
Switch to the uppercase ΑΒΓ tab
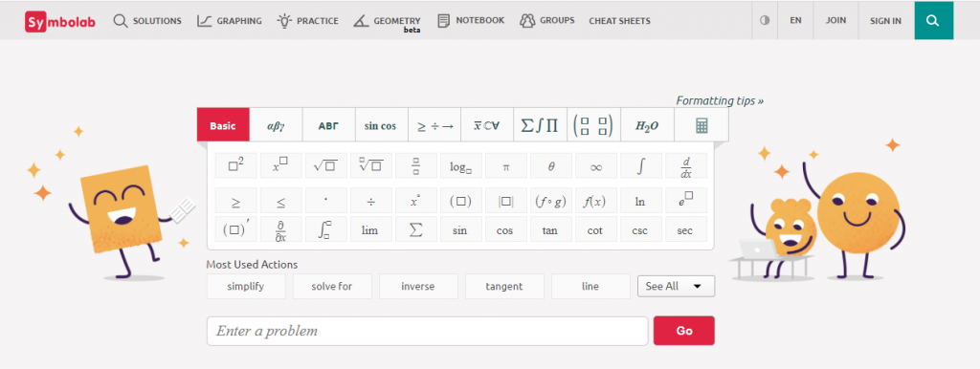click(329, 125)
